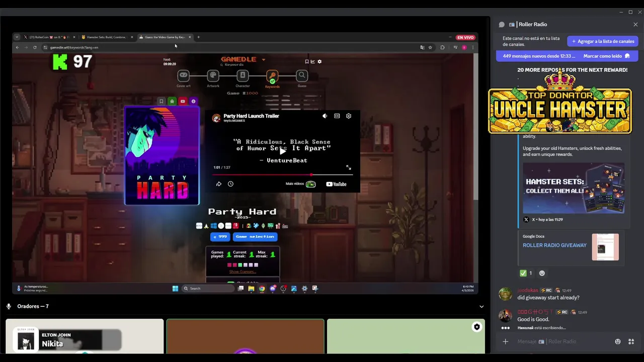Screen dimensions: 644x362
Task: Click the green bug report tab
Action: pyautogui.click(x=172, y=101)
